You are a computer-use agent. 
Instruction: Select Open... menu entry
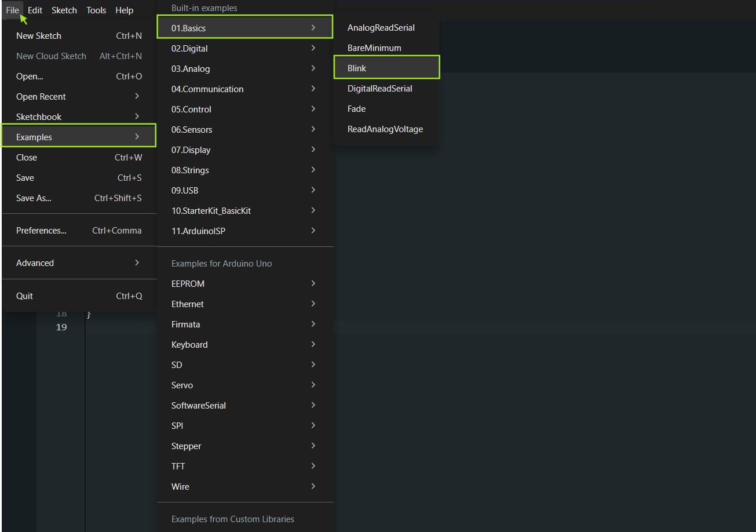pos(79,76)
